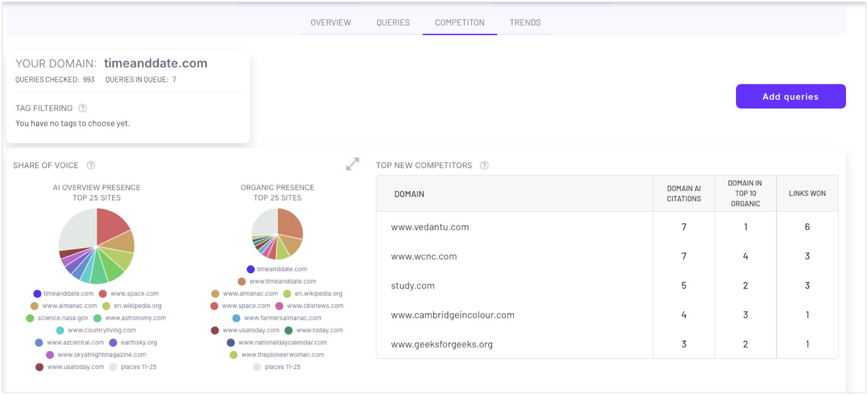Select the www.skyatnightmagazine.com legend swatch
The height and width of the screenshot is (395, 868).
(x=50, y=355)
